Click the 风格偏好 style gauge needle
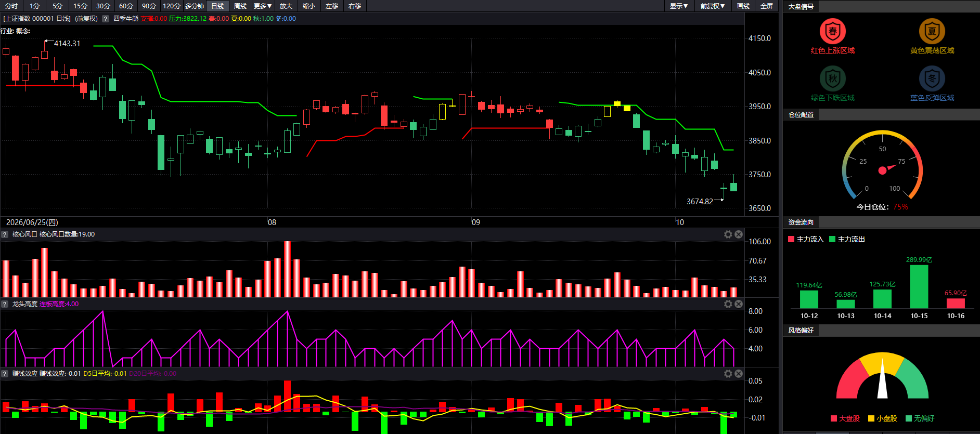 (x=882, y=378)
